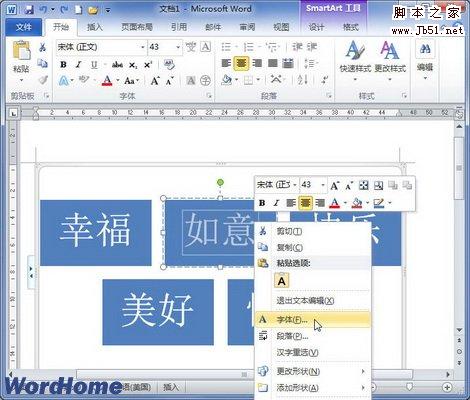Switch to the Insert ribbon tab
Screen dimensions: 470x400
click(x=95, y=27)
